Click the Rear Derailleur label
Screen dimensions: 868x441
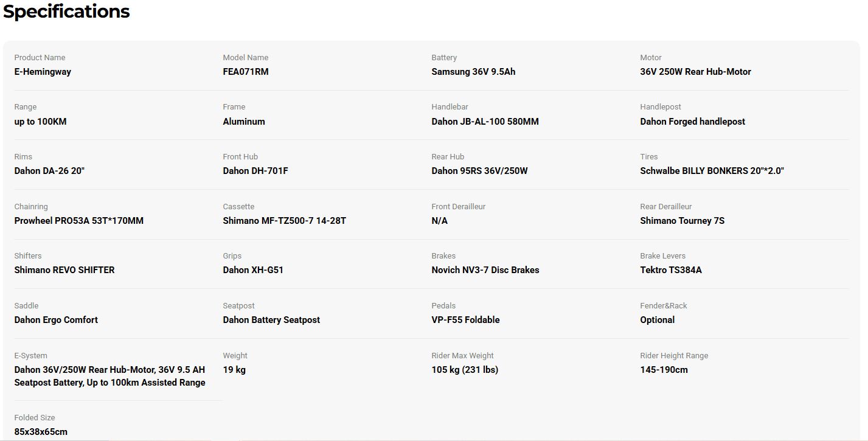click(666, 207)
